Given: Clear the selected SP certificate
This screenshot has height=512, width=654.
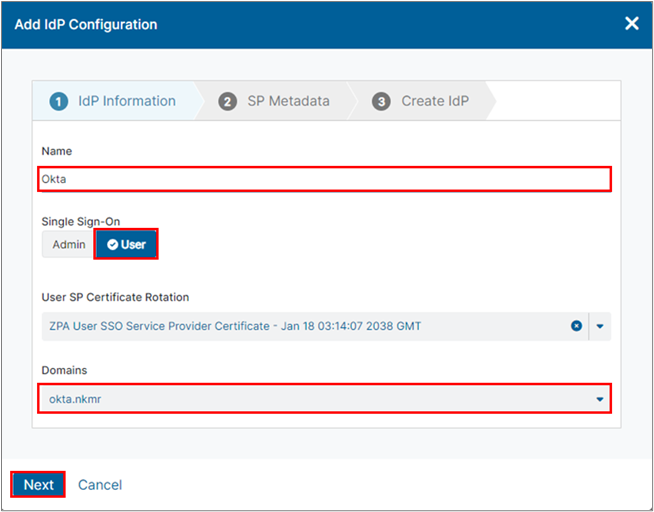Looking at the screenshot, I should pyautogui.click(x=576, y=326).
